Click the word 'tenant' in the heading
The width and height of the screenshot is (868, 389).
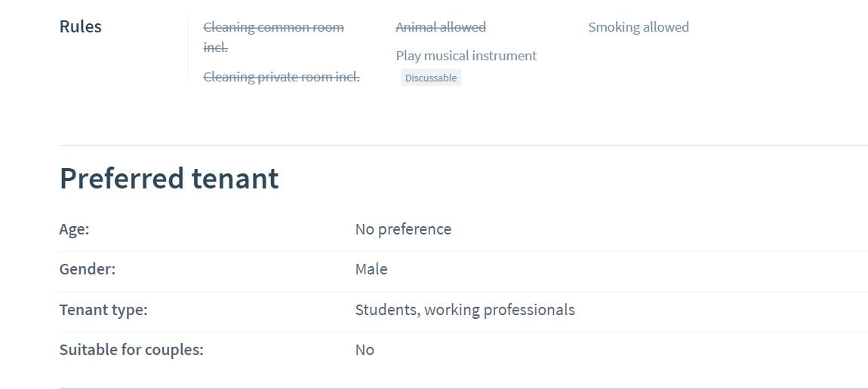(x=235, y=178)
